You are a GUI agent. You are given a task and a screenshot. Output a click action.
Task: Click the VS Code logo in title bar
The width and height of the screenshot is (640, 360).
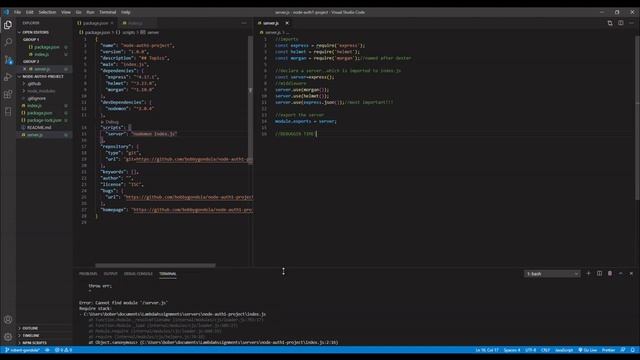point(6,12)
